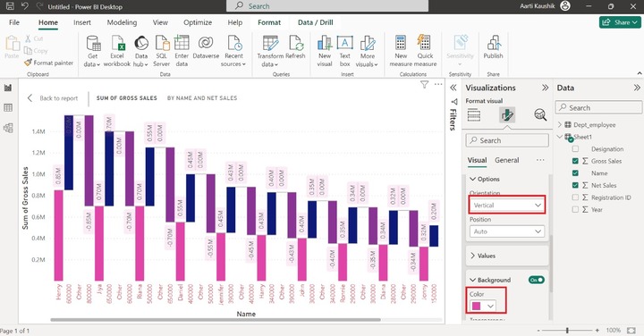644x336 pixels.
Task: Click the Share button
Action: (620, 22)
